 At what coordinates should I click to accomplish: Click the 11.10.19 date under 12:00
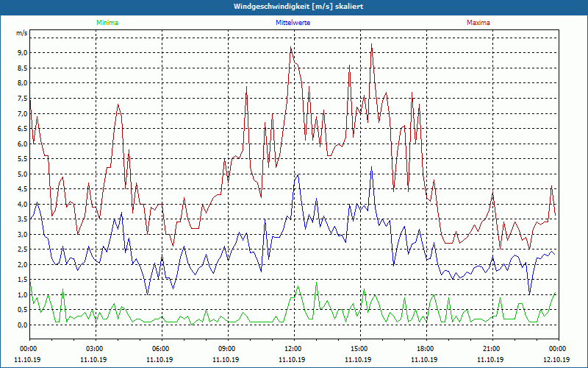(292, 359)
